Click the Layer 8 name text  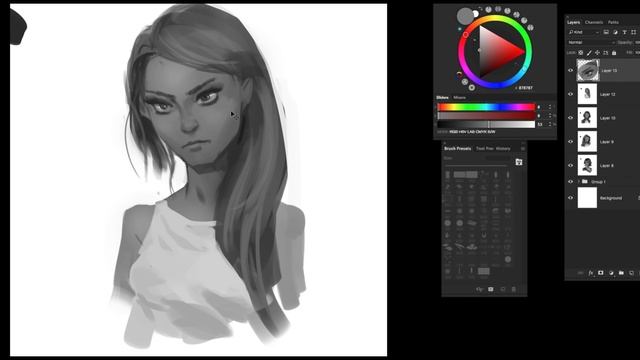point(607,165)
